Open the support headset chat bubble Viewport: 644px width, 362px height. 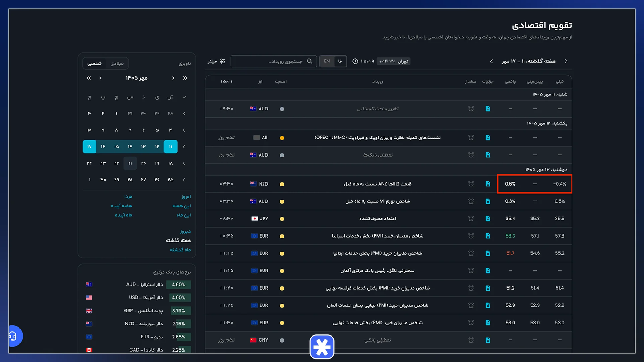[13, 336]
